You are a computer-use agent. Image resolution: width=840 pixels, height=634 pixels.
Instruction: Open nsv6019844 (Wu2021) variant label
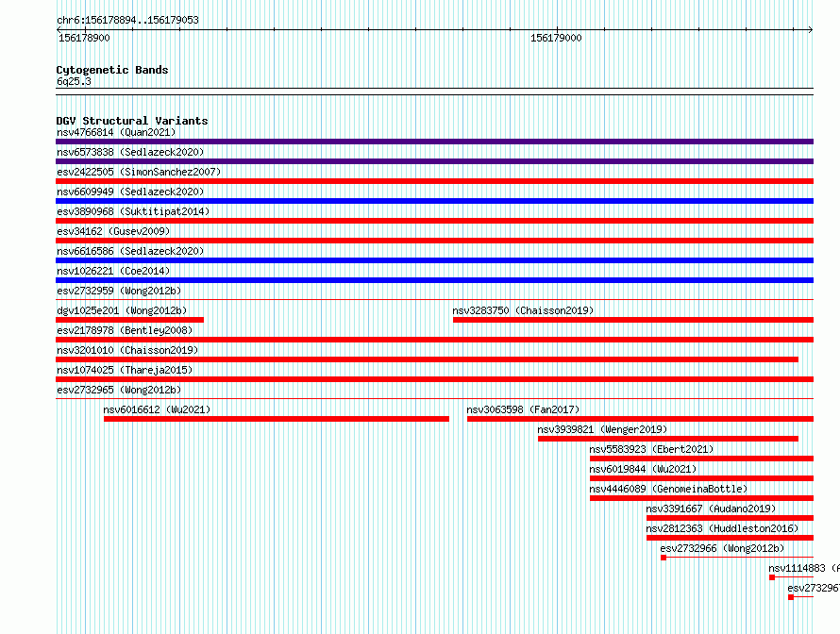pos(643,469)
